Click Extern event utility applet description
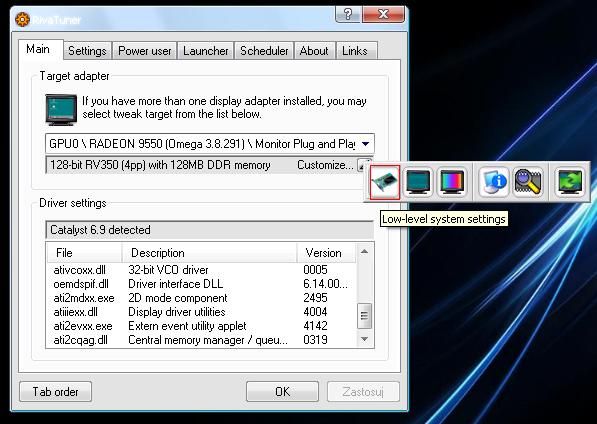This screenshot has width=597, height=424. pyautogui.click(x=187, y=326)
